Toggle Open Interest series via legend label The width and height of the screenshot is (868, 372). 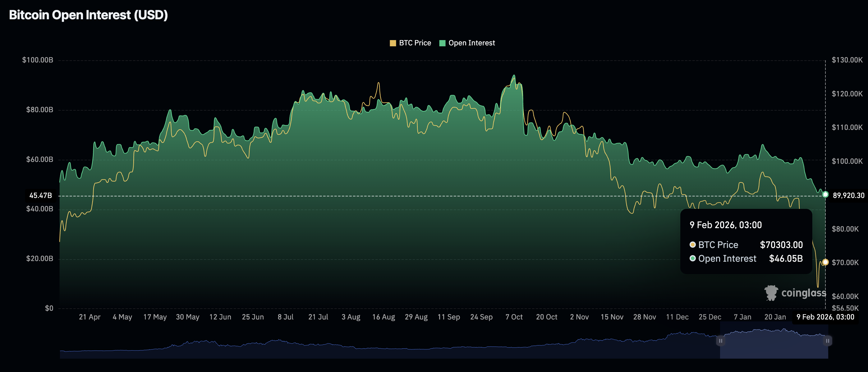tap(471, 43)
